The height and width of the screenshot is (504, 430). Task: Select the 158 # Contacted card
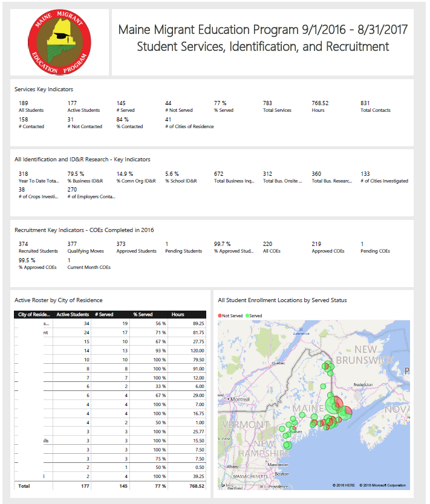[31, 123]
